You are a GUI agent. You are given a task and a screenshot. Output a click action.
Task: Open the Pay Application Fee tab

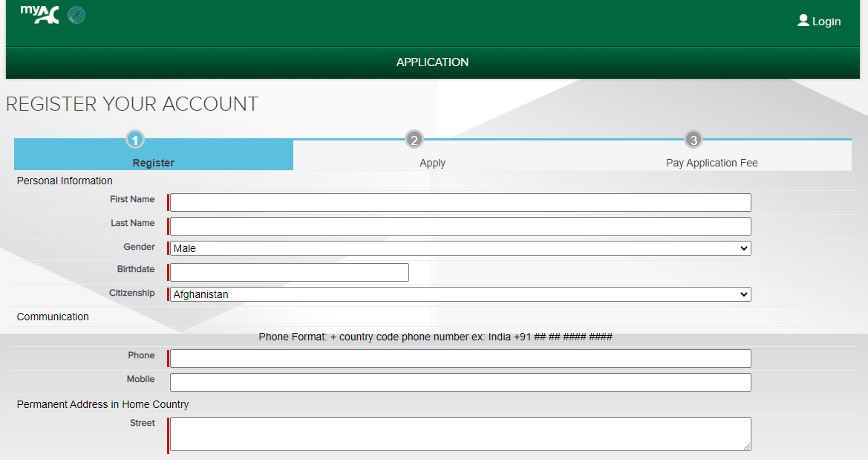[x=711, y=162]
